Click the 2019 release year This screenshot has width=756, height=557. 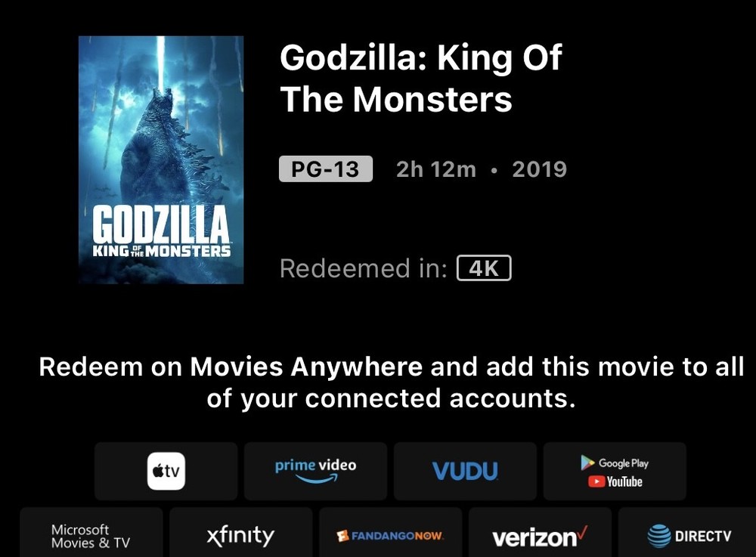(x=539, y=169)
